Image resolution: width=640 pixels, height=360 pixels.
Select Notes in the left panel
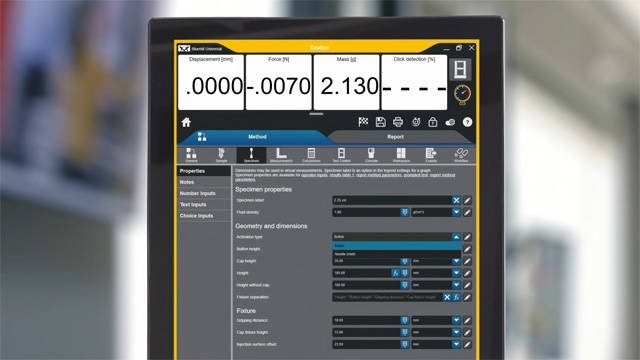point(204,182)
